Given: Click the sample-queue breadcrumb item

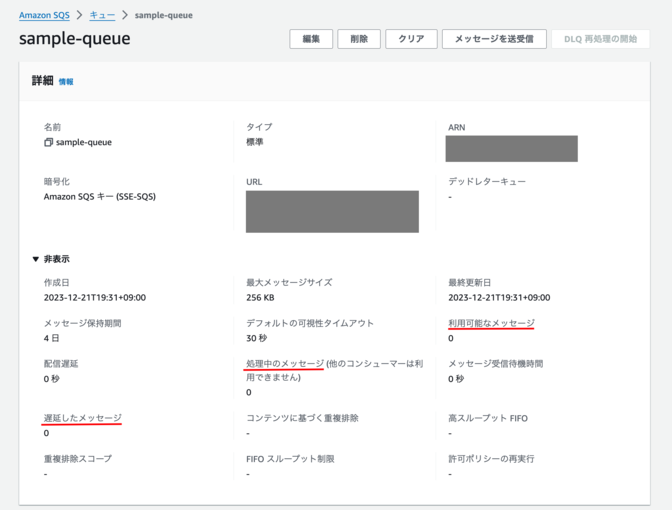Looking at the screenshot, I should point(163,15).
